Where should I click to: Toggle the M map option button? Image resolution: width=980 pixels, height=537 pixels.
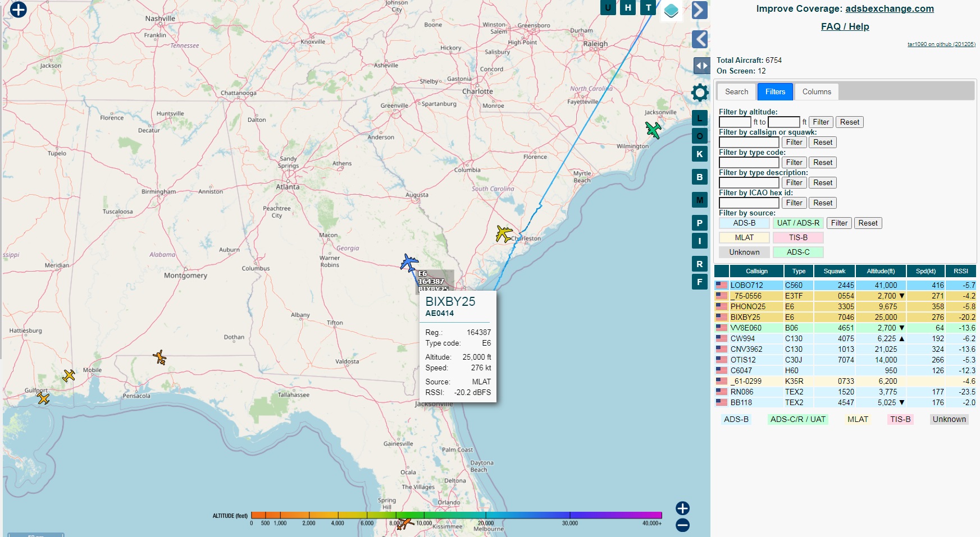[699, 200]
